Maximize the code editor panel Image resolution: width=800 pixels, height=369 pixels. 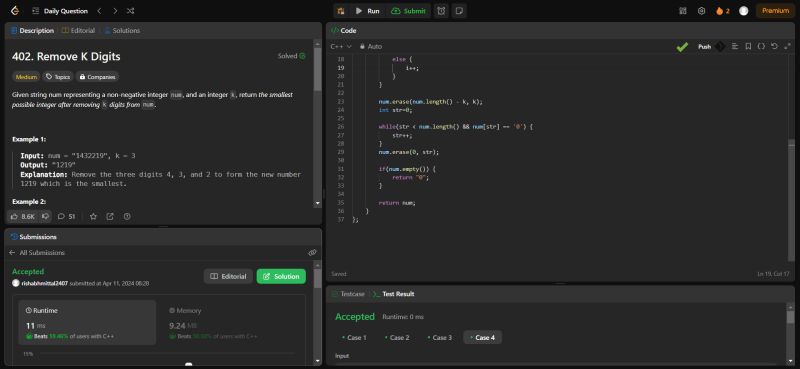787,46
